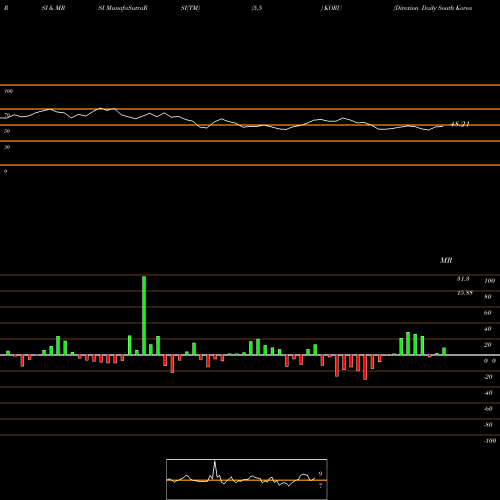Click the MR axis label 60

488,313
